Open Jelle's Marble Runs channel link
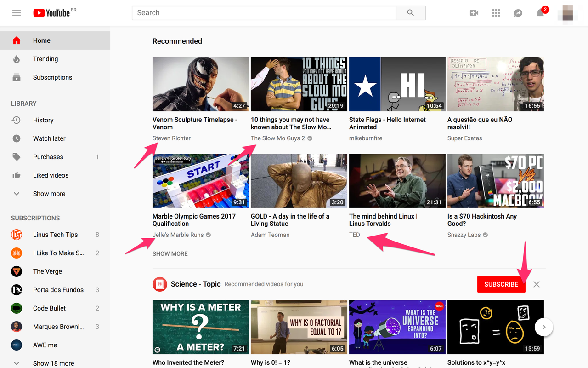 [178, 235]
